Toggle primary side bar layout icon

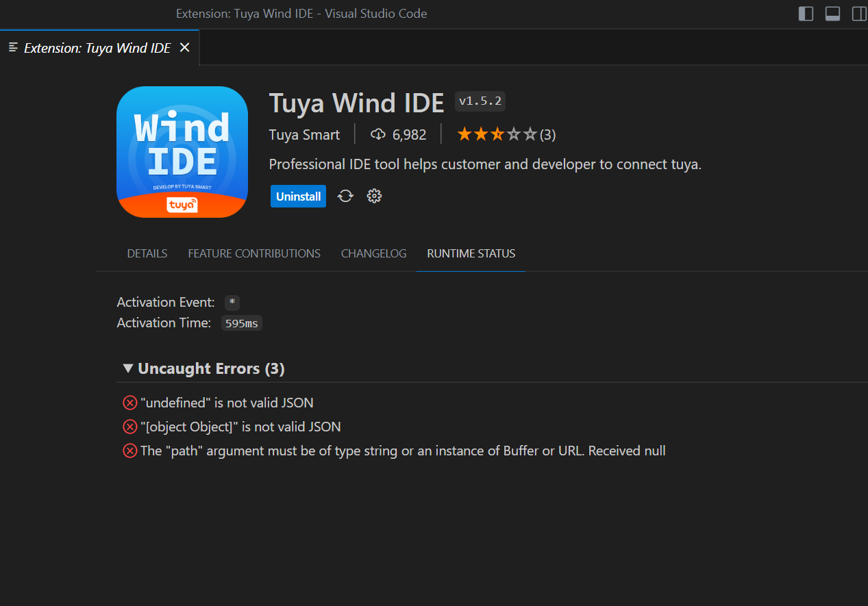tap(806, 14)
